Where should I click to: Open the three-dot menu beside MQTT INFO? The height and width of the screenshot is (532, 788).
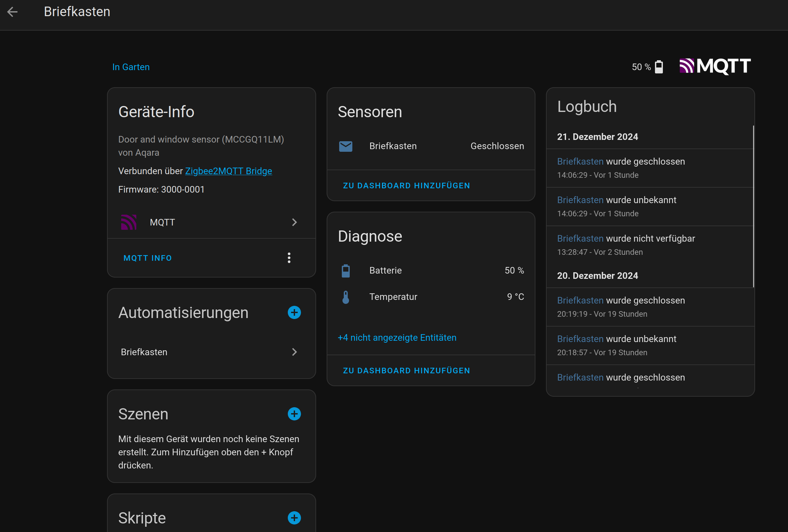(x=289, y=258)
